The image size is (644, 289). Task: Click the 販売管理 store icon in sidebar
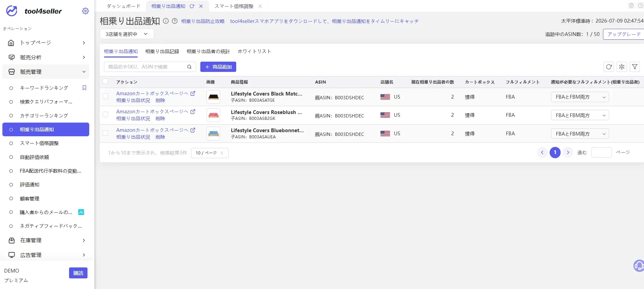click(12, 72)
